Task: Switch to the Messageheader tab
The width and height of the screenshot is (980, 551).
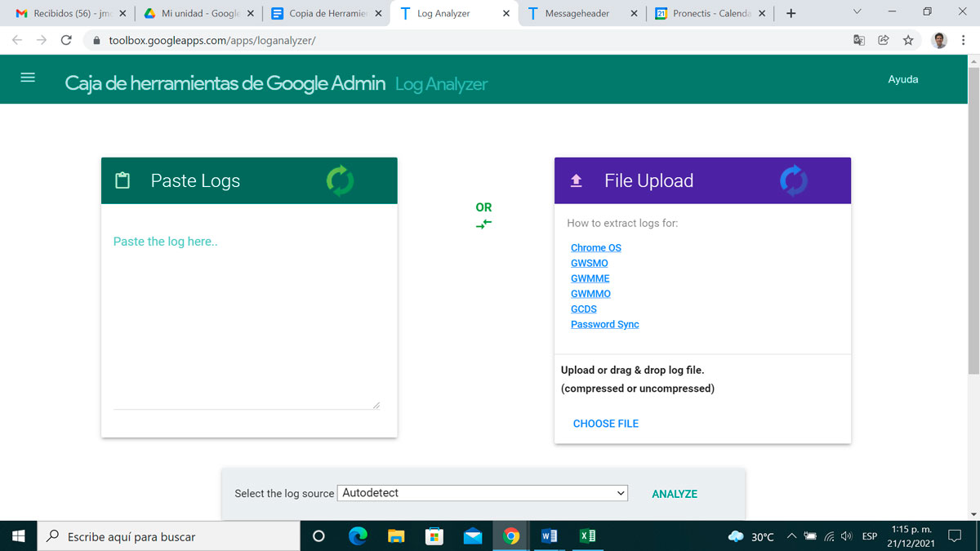Action: 578,13
